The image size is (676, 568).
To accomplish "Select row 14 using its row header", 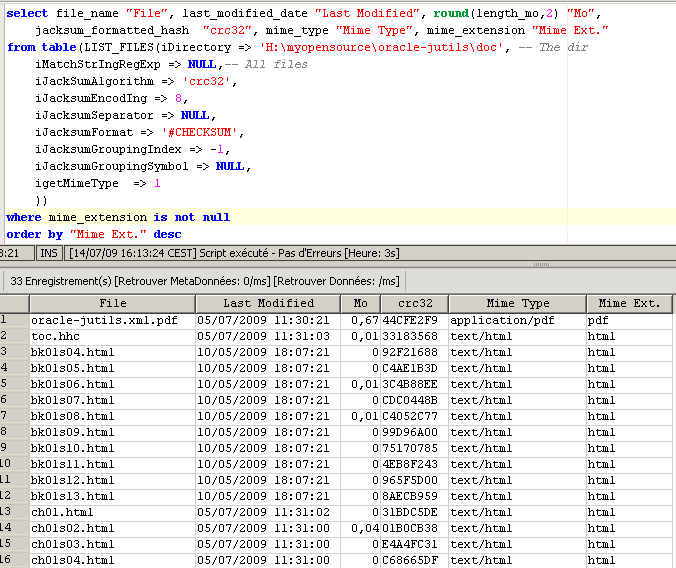I will pyautogui.click(x=13, y=528).
